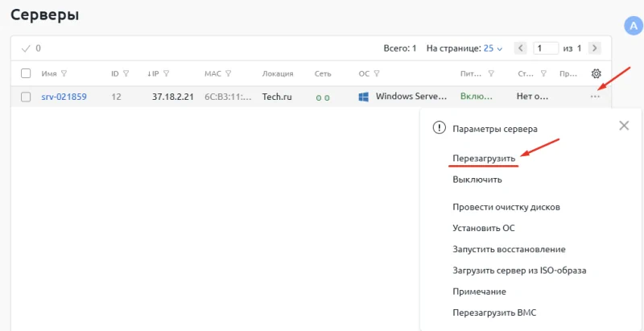This screenshot has width=644, height=331.
Task: Click the filter icon next to 'Имя'
Action: pos(64,74)
